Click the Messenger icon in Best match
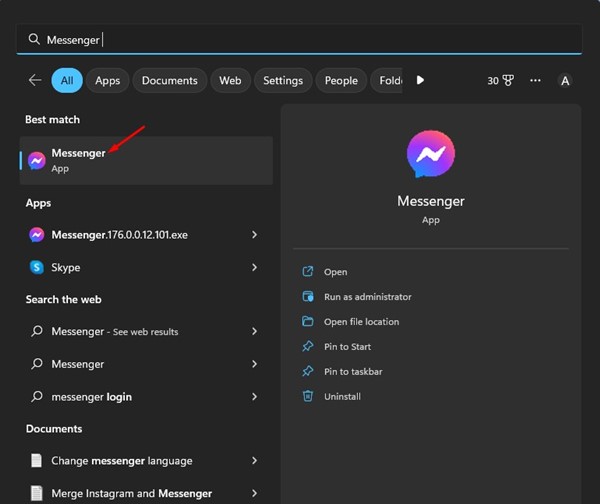 tap(37, 161)
